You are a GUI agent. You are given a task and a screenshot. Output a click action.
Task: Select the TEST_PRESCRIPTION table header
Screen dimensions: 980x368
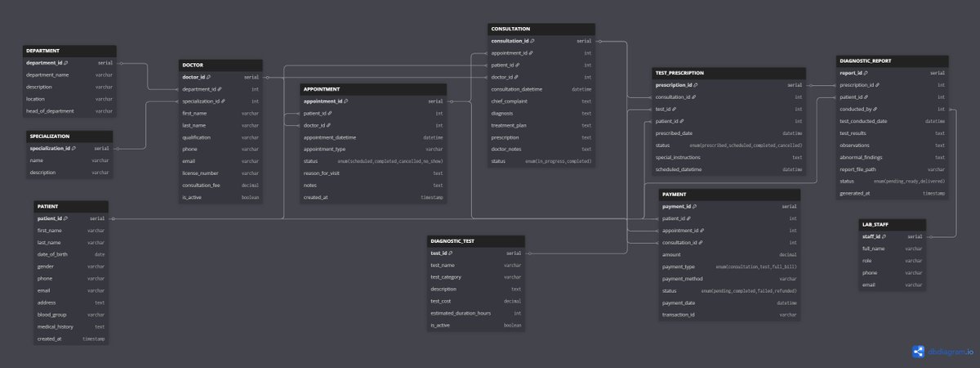coord(728,73)
